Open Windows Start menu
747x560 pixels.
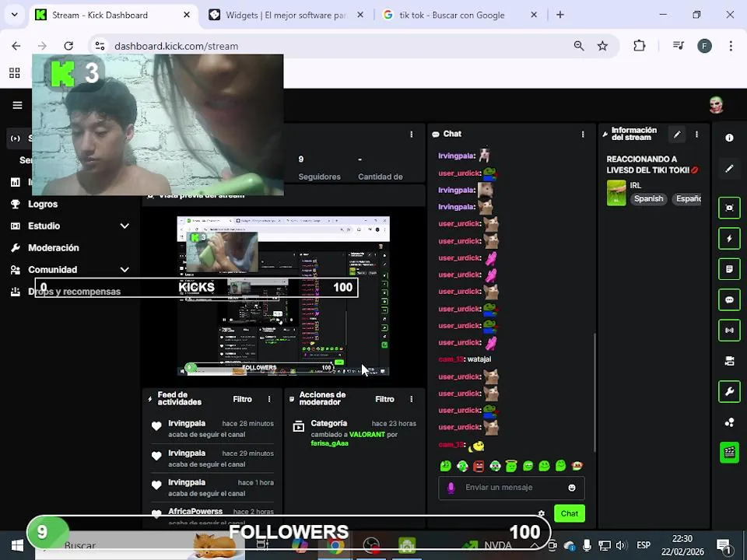17,546
